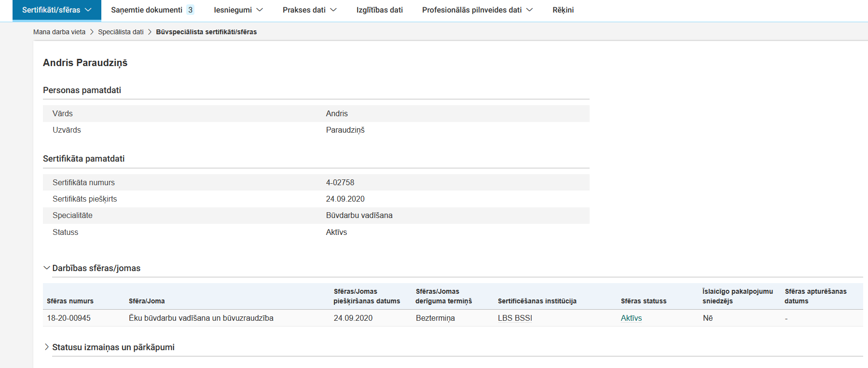Open the Izglītības dati tab

(x=379, y=10)
